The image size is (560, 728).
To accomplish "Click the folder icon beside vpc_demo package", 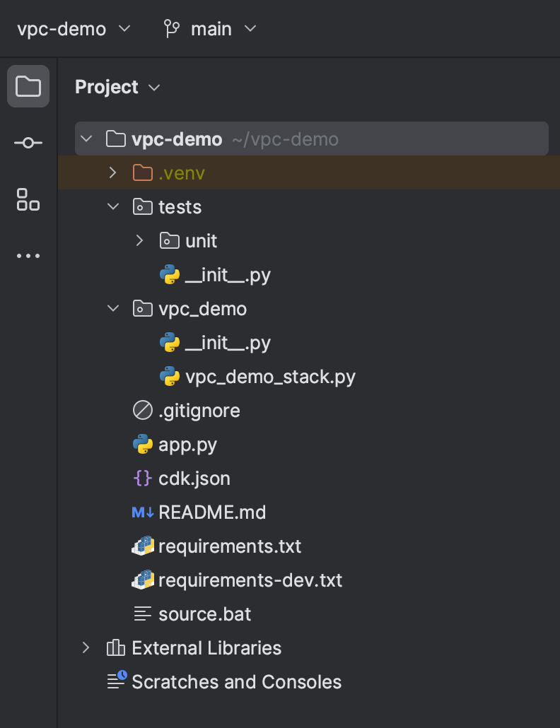I will coord(142,308).
